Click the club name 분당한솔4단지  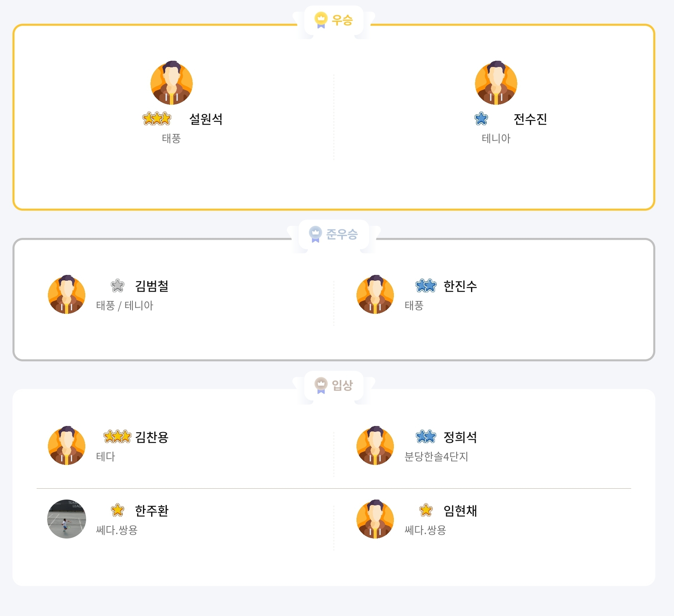point(436,456)
